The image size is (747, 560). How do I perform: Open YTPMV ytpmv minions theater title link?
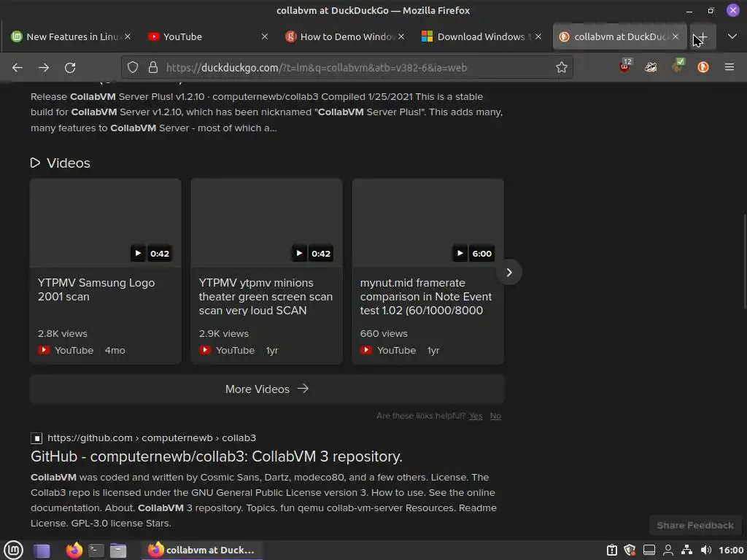(266, 296)
